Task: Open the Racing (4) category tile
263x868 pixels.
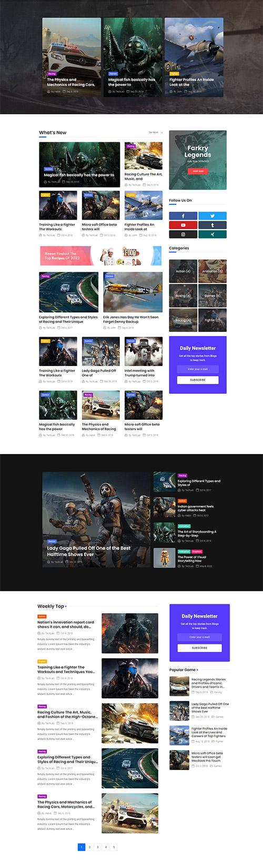Action: 183,320
